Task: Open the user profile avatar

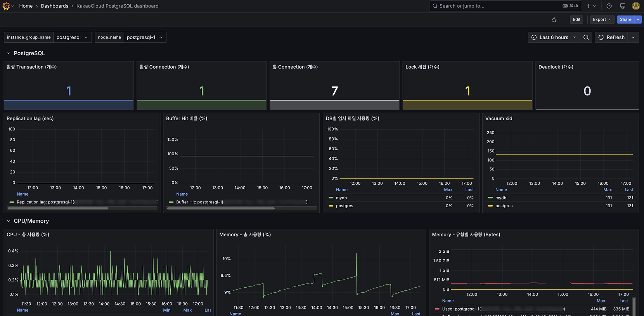Action: [635, 6]
